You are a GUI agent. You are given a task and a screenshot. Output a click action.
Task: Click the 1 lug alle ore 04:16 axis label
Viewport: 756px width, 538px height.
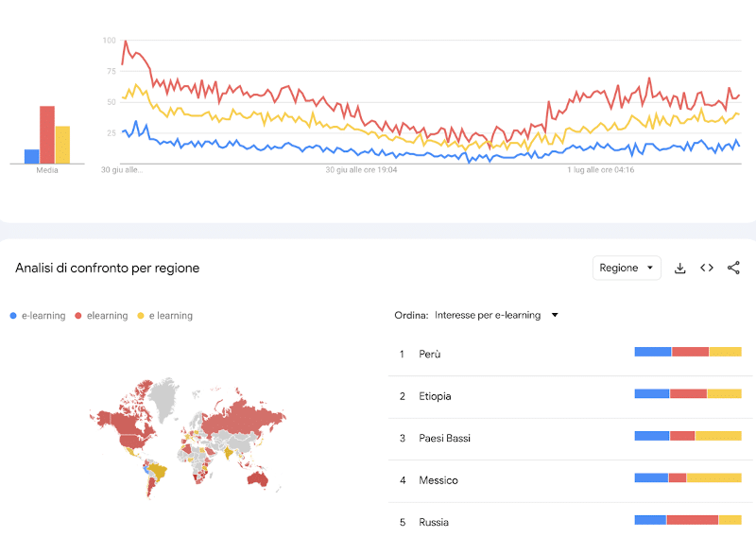tap(600, 170)
